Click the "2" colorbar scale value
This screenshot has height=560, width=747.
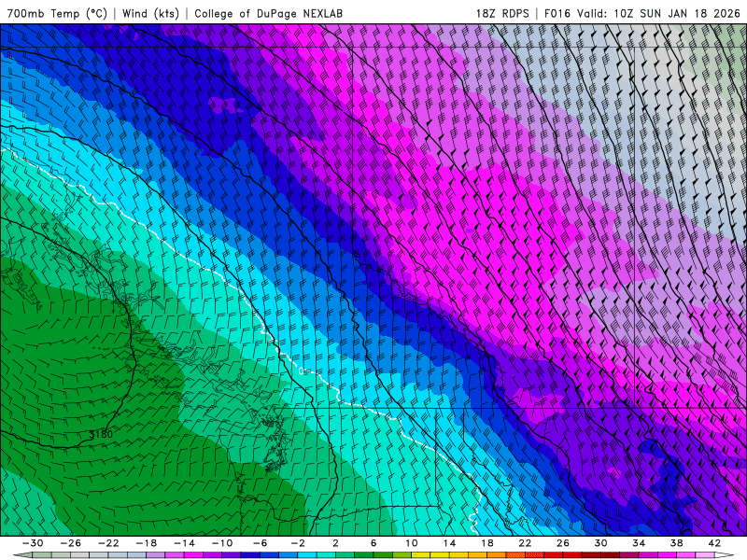[x=335, y=543]
